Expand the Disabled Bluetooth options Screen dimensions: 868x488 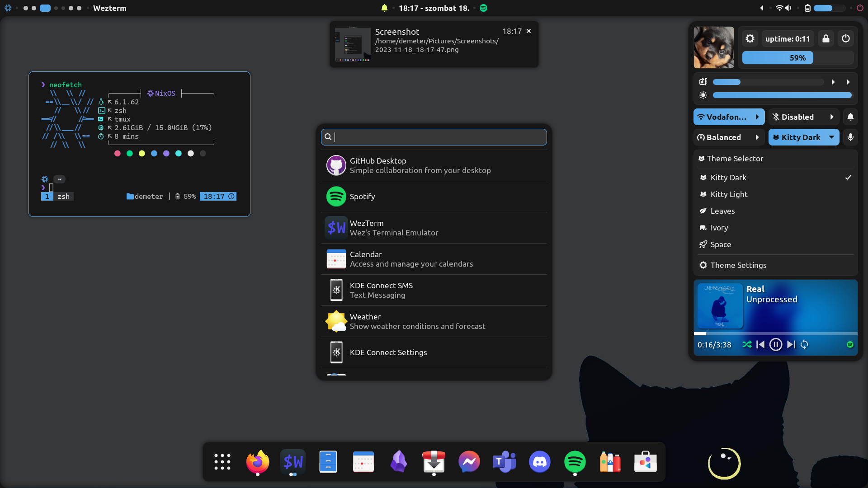tap(832, 117)
